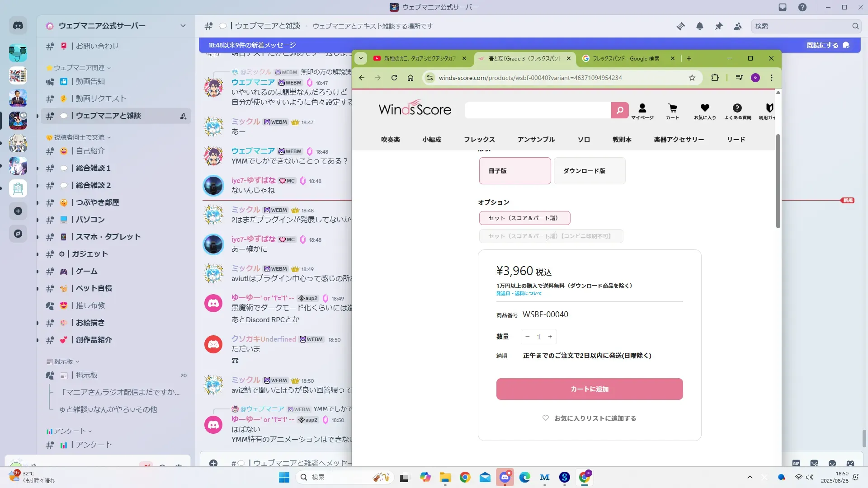This screenshot has height=488, width=868.
Task: Select the ダウンロード版 format option
Action: [589, 171]
